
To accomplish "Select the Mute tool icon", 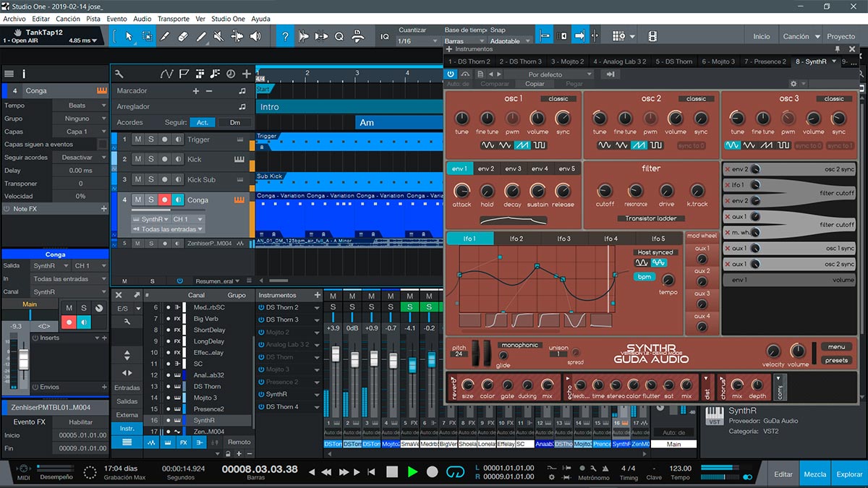I will [219, 35].
